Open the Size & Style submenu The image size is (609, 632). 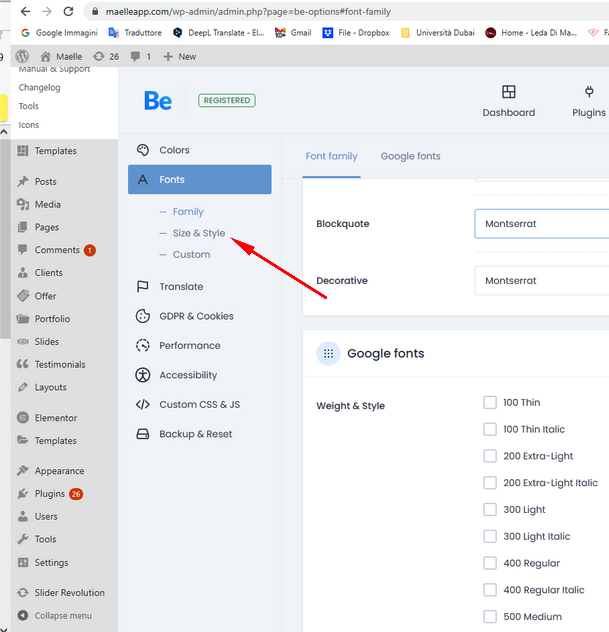(x=199, y=233)
